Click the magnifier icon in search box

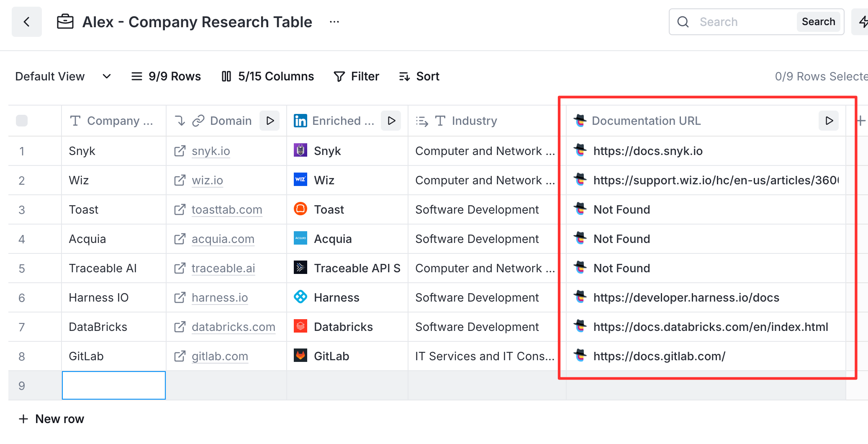[x=683, y=22]
